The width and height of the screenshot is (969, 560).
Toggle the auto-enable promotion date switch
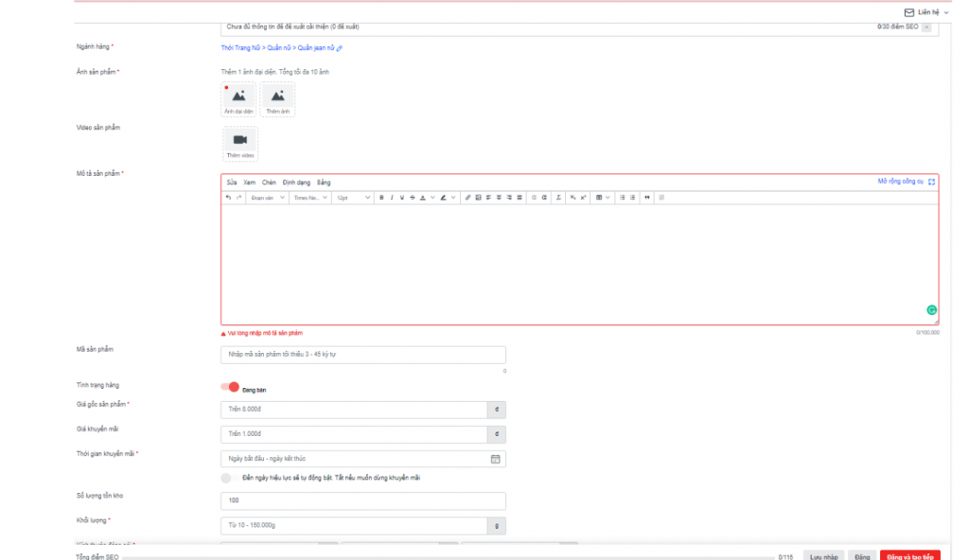[x=229, y=478]
